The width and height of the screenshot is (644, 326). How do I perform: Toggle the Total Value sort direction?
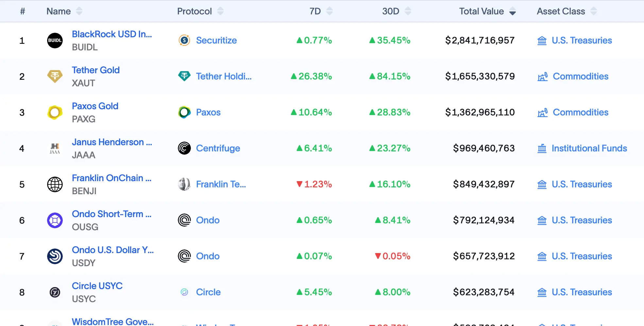tap(513, 11)
